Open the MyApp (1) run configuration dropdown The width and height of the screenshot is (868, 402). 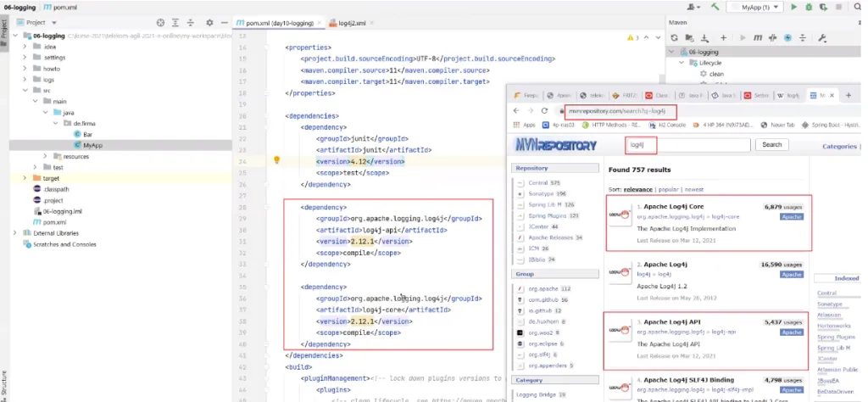[755, 7]
